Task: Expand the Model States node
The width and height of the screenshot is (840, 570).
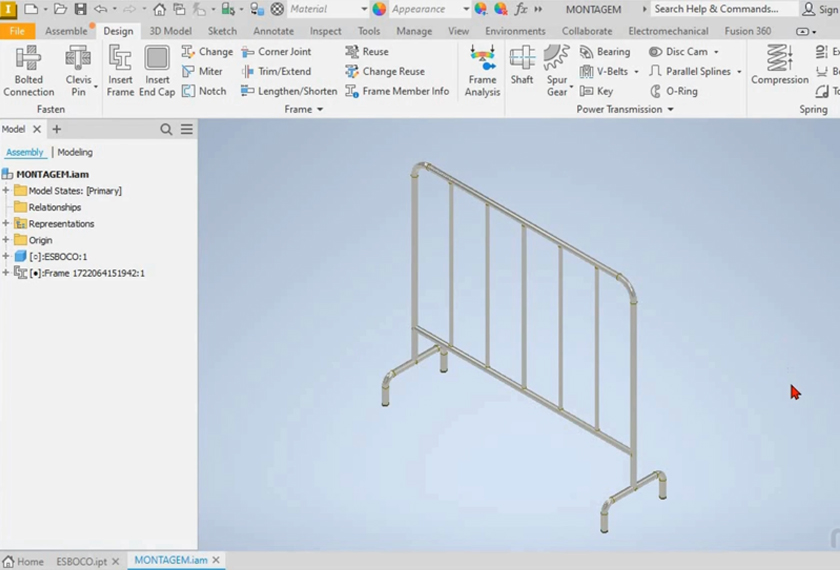Action: 6,190
